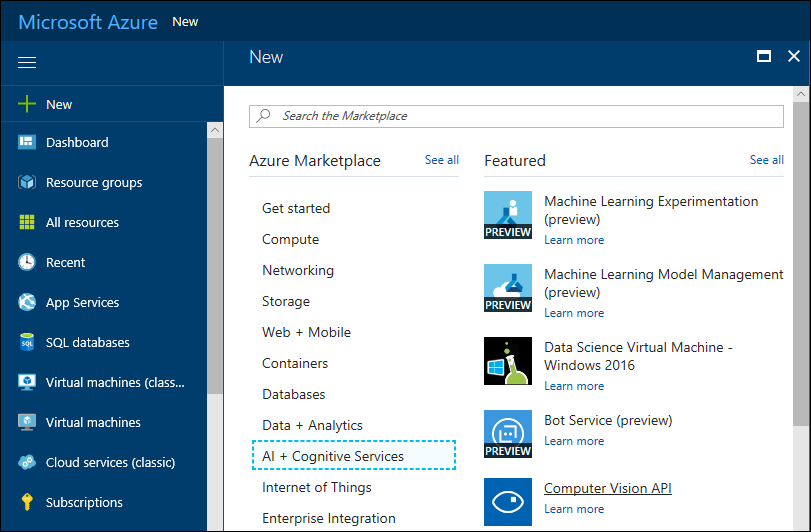Screen dimensions: 811x532
Task: Select Web + Mobile category
Action: [x=306, y=332]
